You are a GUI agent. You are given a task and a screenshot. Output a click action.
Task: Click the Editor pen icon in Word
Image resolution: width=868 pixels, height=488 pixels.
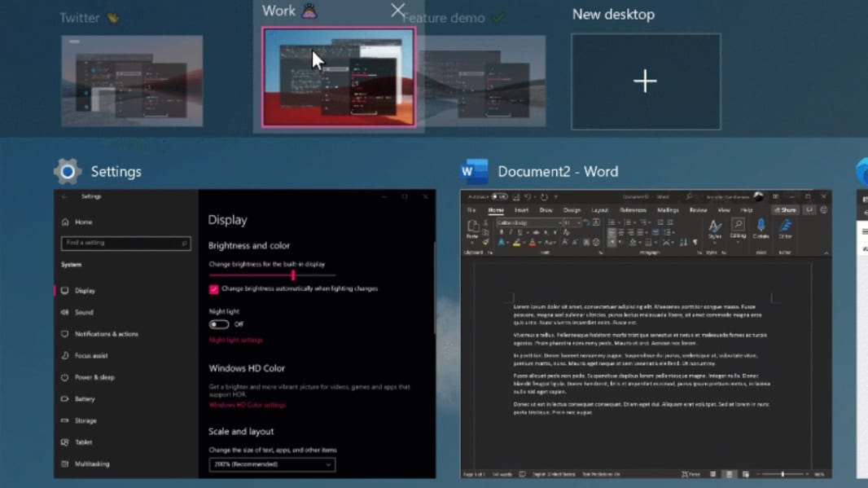(x=785, y=226)
